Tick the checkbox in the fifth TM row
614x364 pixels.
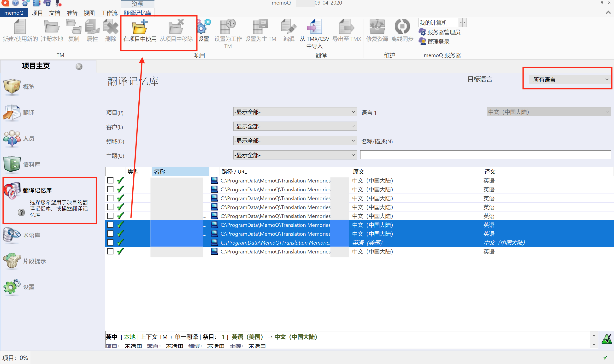(110, 216)
